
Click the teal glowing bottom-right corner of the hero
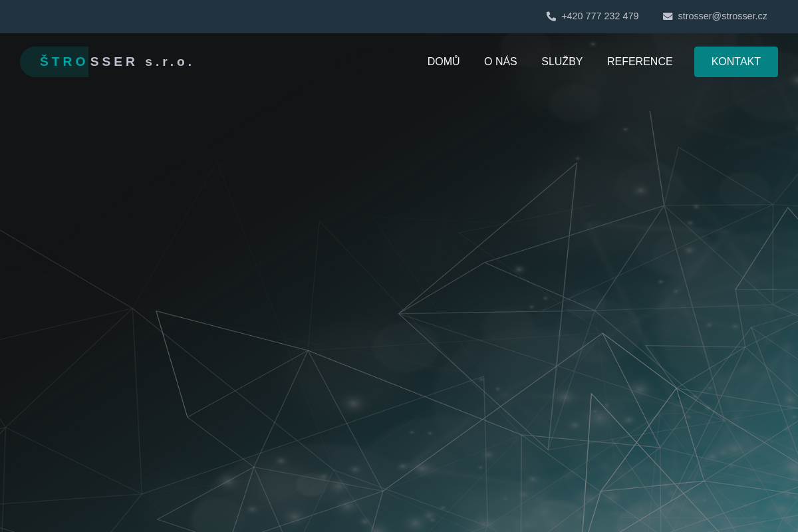click(x=765, y=499)
